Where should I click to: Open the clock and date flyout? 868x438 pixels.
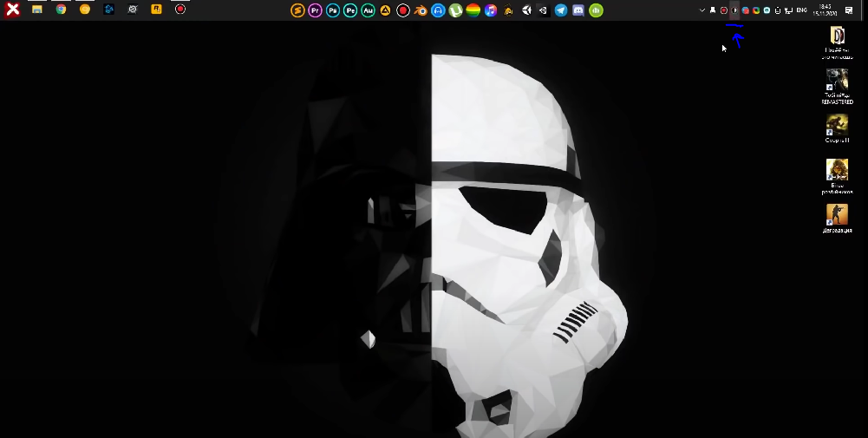pos(825,10)
